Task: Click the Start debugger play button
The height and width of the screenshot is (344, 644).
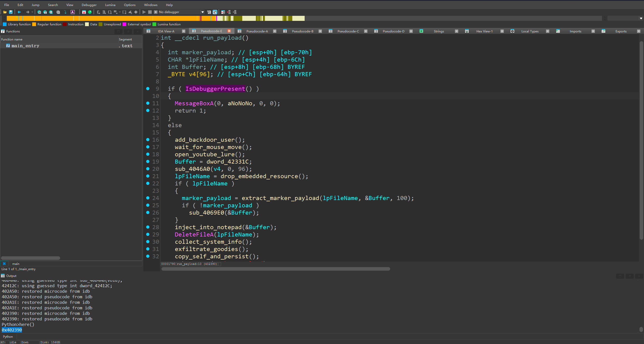Action: tap(144, 12)
